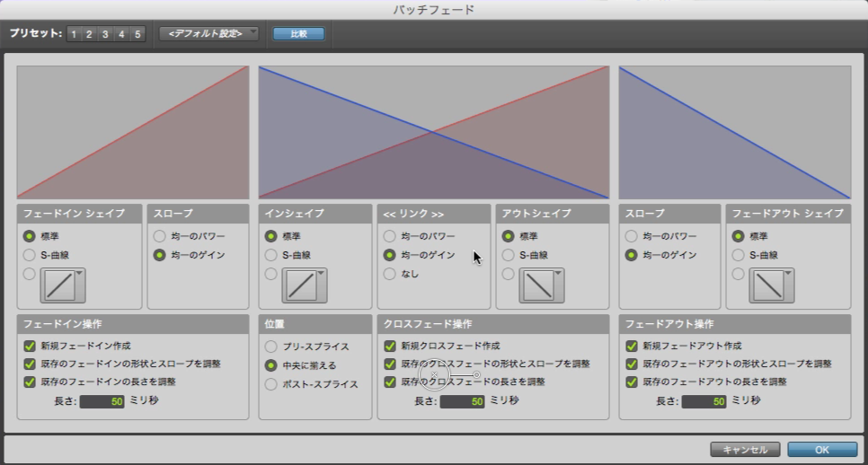Image resolution: width=868 pixels, height=465 pixels.
Task: Confirm with the OK button
Action: click(x=822, y=450)
